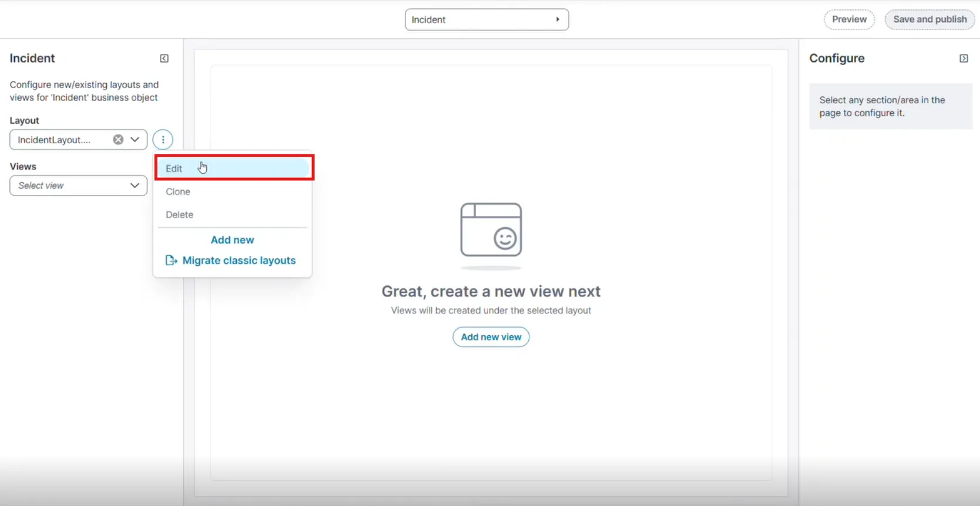Image resolution: width=980 pixels, height=506 pixels.
Task: Collapse the Incident left panel icon
Action: 165,59
